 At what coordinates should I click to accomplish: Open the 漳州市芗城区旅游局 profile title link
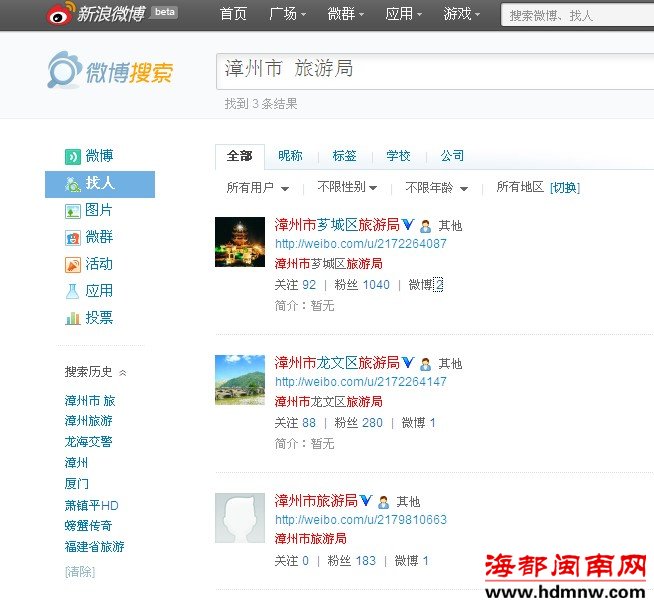pyautogui.click(x=337, y=225)
